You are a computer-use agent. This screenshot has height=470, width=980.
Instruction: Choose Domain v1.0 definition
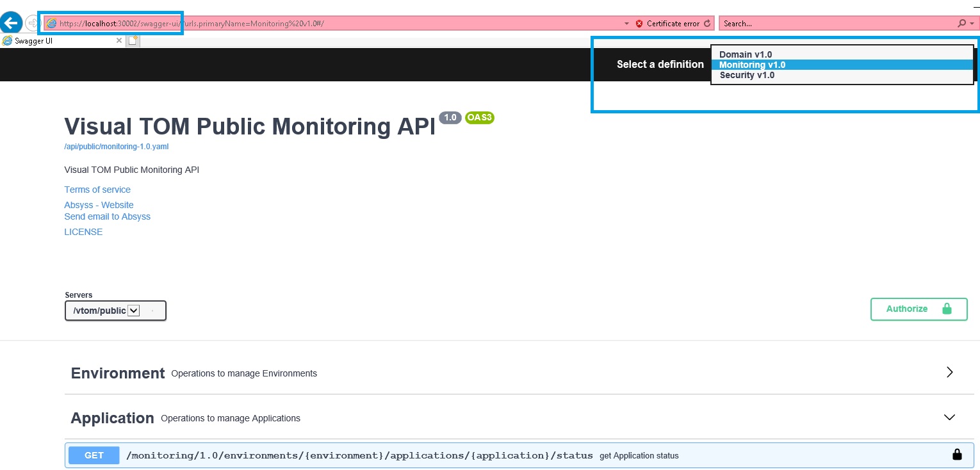point(842,54)
